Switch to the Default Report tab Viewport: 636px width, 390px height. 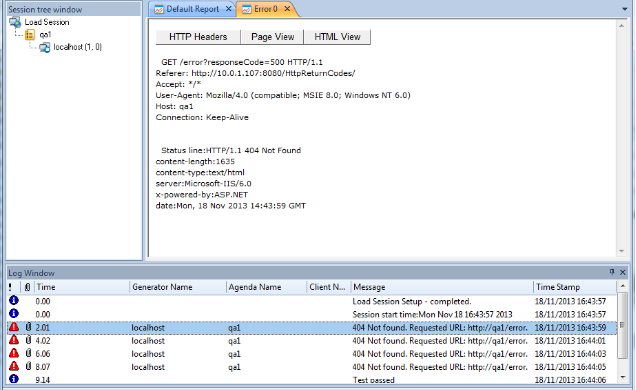click(193, 9)
